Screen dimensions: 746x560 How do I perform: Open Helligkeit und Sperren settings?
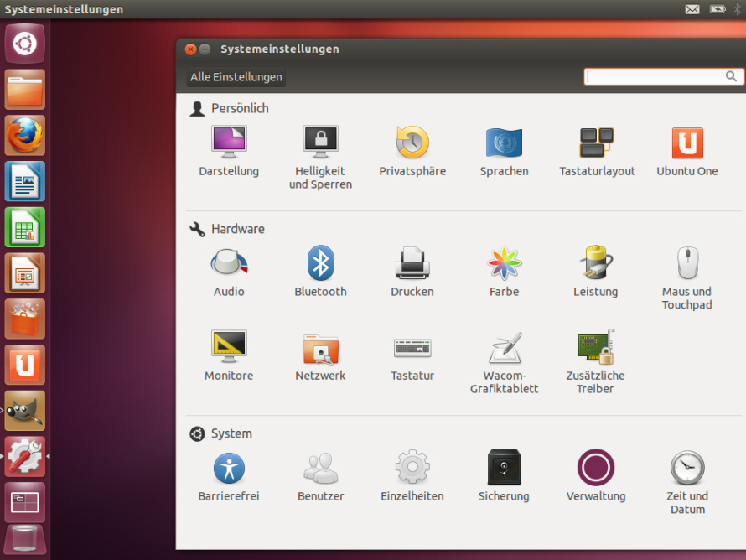[x=321, y=158]
